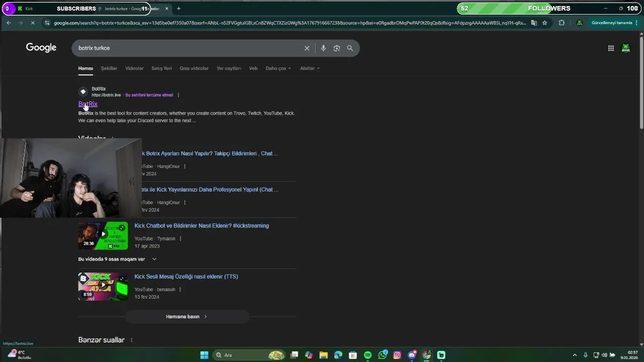Click Bu səhifəni tərcümə etməli link
The width and height of the screenshot is (644, 362).
pyautogui.click(x=149, y=95)
